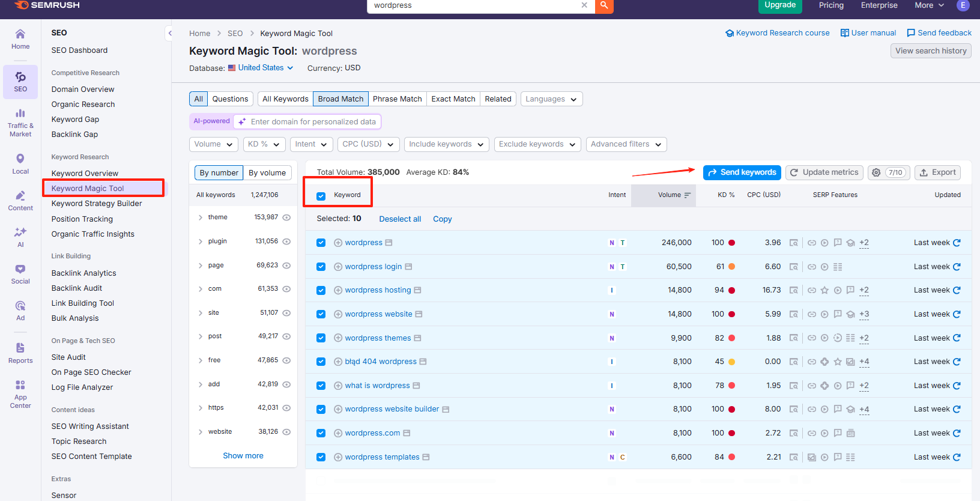Uncheck the wordpress website keyword checkbox
980x501 pixels.
321,314
